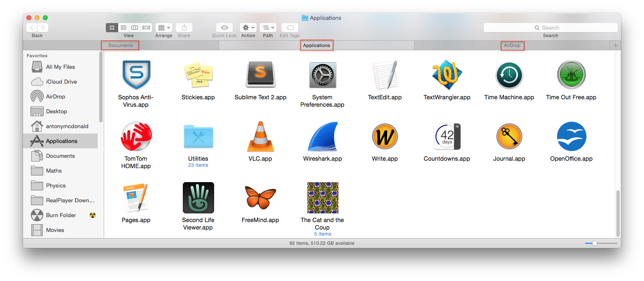Select TomTom HOME.app icon
Viewport: 644px width, 281px height.
136,136
